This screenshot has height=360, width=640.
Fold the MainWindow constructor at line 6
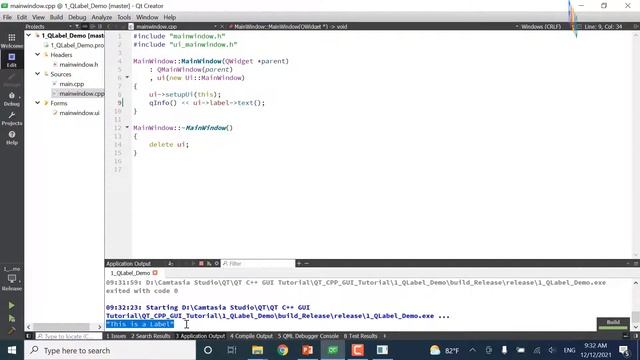pos(127,77)
